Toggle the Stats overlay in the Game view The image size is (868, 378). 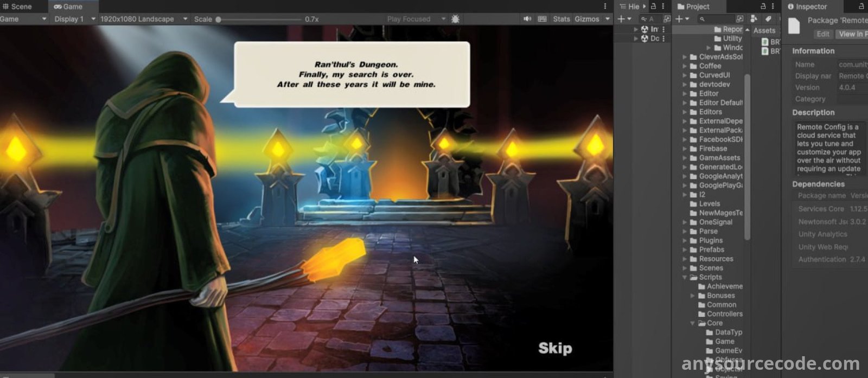pyautogui.click(x=561, y=19)
